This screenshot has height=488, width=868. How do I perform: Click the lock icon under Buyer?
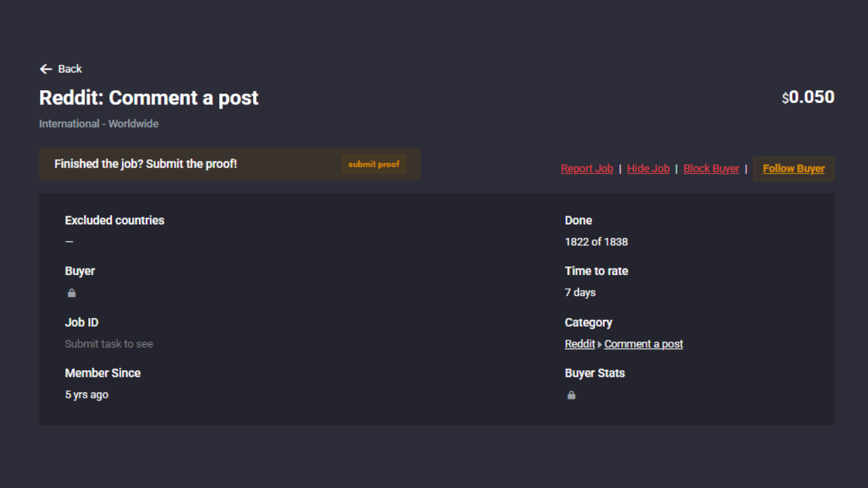72,293
